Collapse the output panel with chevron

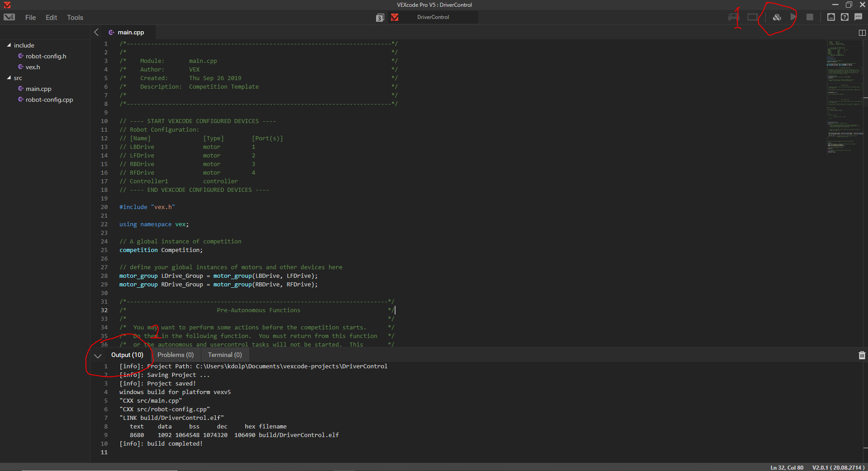click(97, 356)
